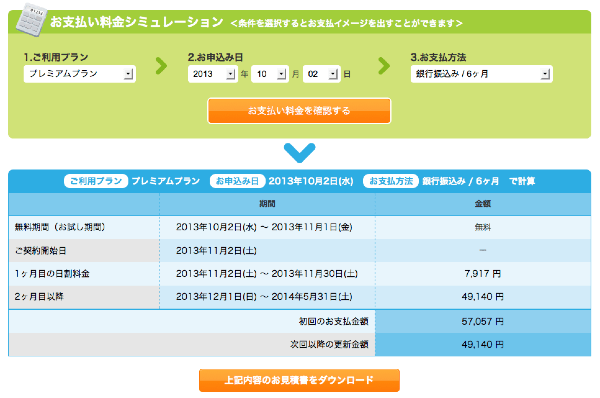600x398 pixels.
Task: Click the お支払い料金シミュレーション title
Action: 137,22
